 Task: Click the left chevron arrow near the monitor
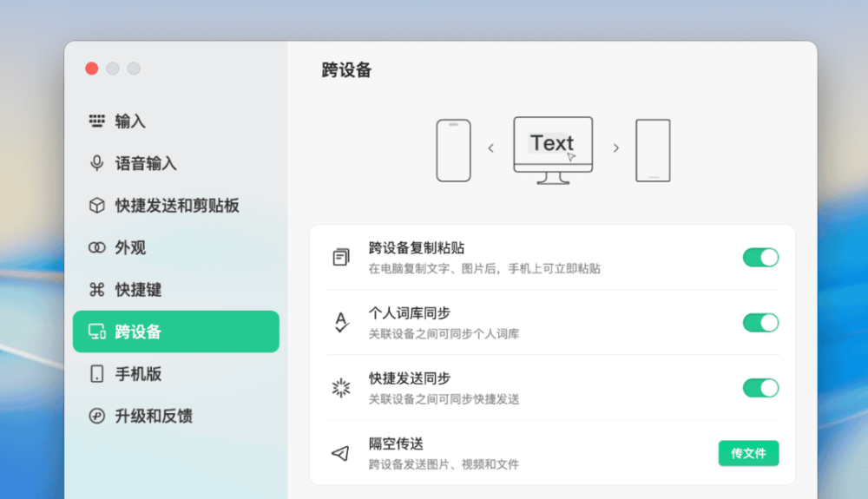[x=491, y=148]
